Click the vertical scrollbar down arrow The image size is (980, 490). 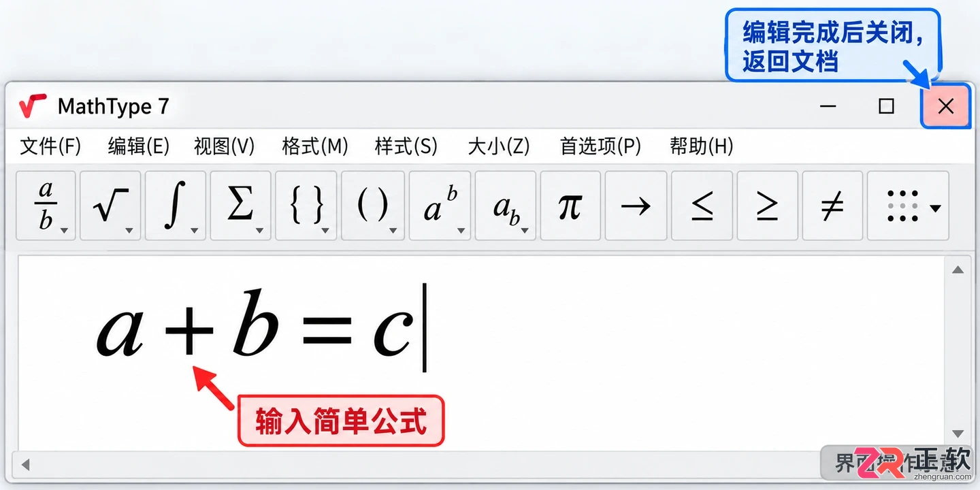pyautogui.click(x=958, y=434)
